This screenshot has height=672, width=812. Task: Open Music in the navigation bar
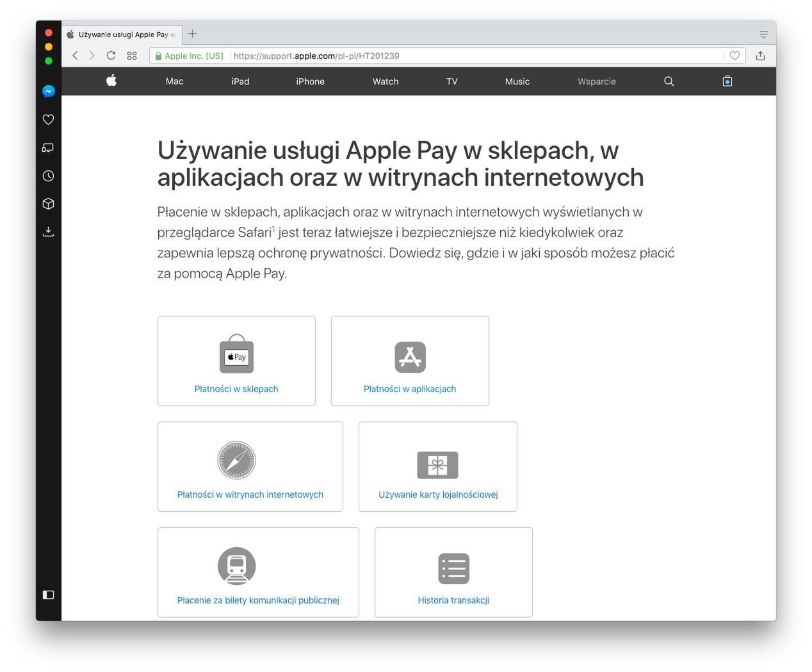[517, 81]
